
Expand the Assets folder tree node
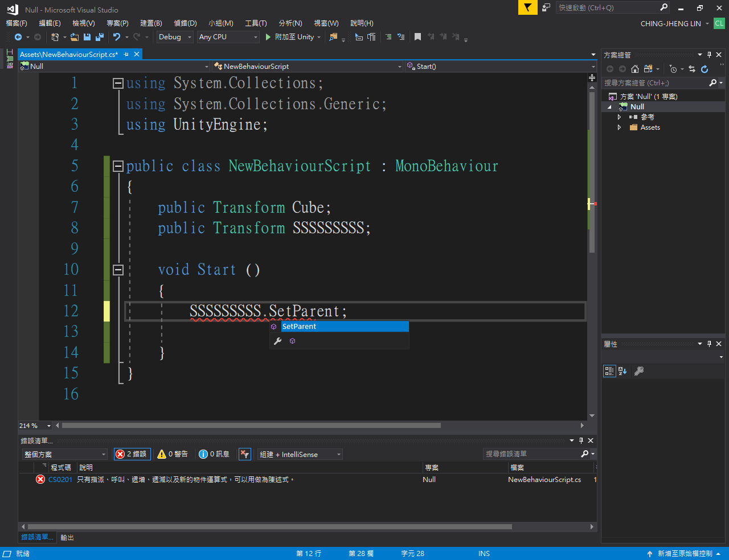[x=620, y=127]
